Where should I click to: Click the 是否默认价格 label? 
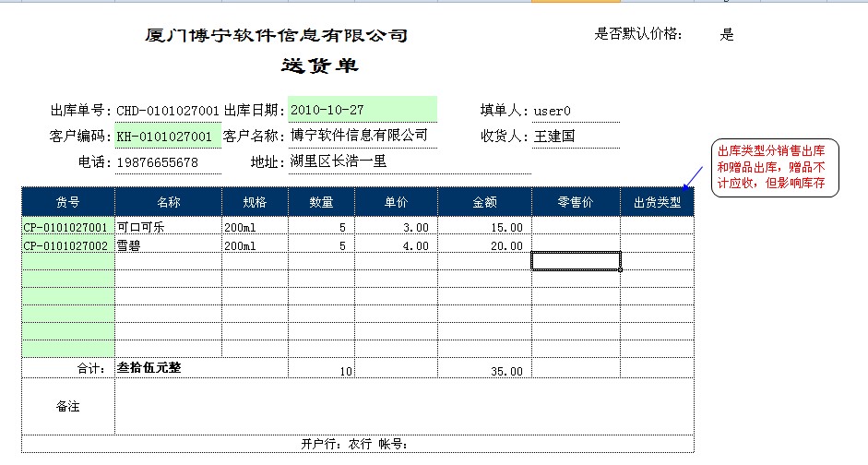pos(637,34)
